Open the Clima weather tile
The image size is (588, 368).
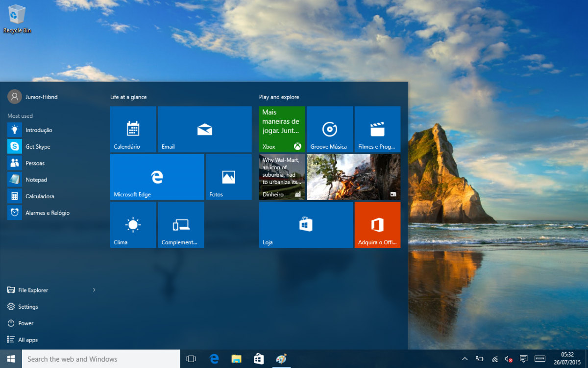point(133,225)
